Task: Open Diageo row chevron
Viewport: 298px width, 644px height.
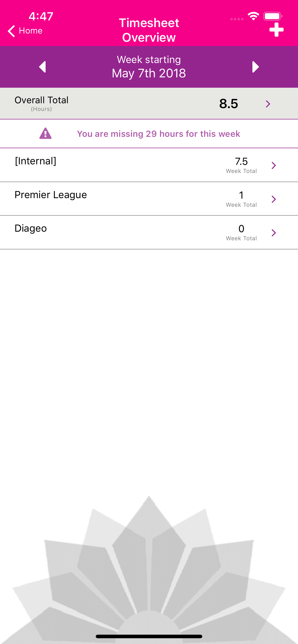Action: (274, 233)
